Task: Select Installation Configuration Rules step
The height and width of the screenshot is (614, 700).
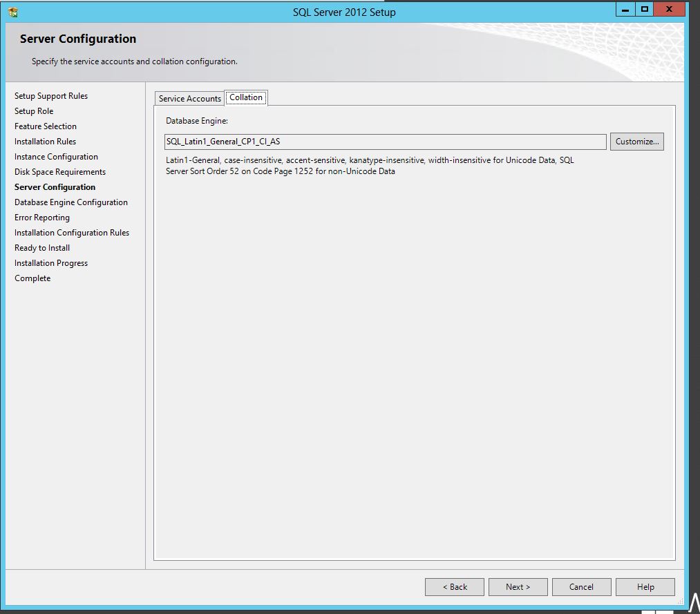Action: click(71, 233)
